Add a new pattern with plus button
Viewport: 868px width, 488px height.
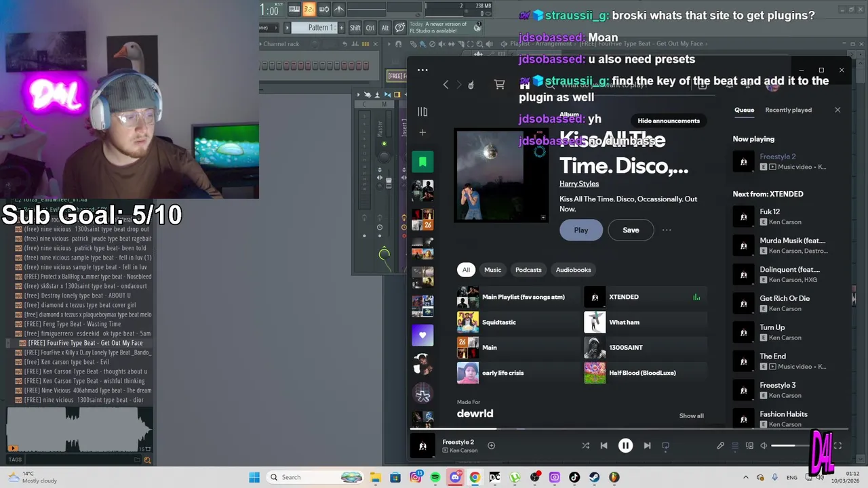click(341, 28)
